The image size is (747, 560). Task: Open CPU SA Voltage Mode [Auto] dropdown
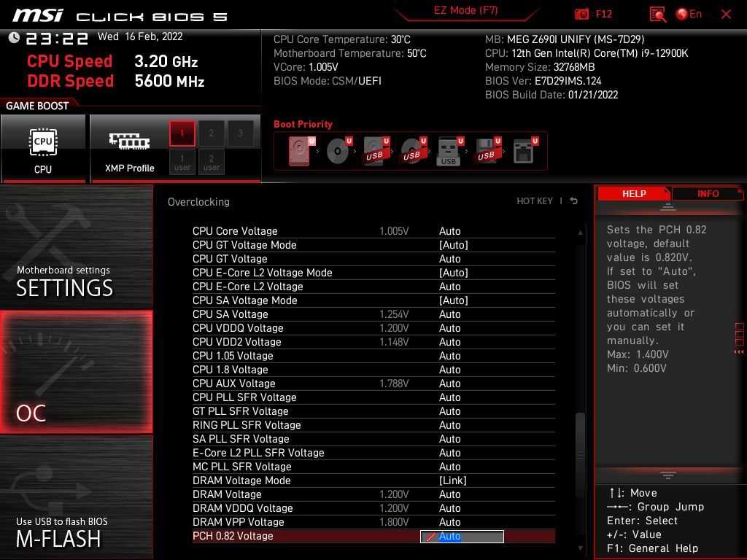pyautogui.click(x=453, y=300)
